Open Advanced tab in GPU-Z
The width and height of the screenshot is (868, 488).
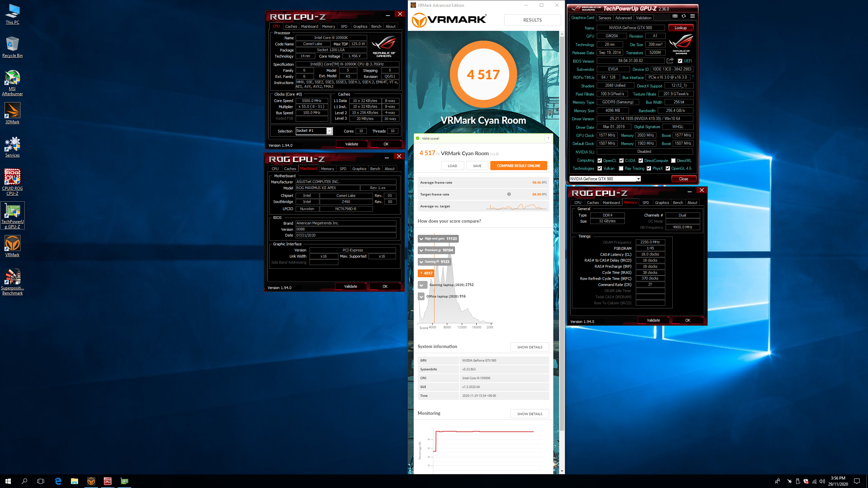624,18
